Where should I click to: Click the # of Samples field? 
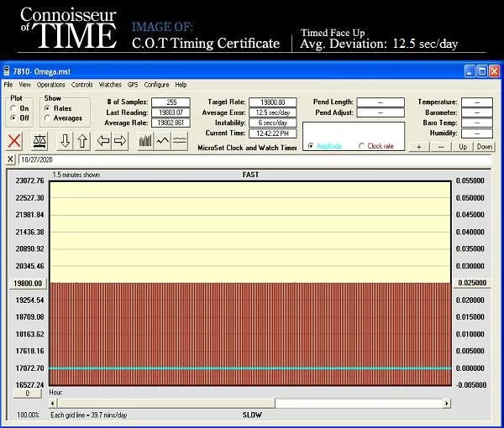click(171, 102)
